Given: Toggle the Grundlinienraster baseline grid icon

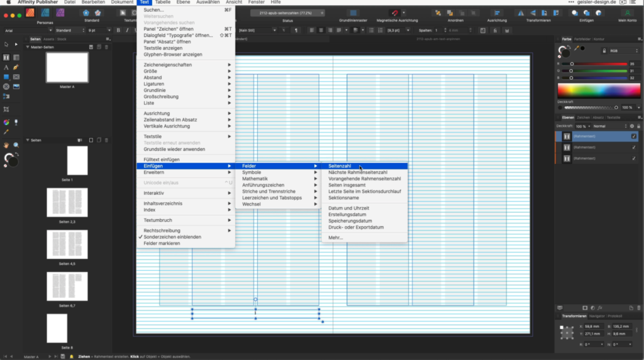Looking at the screenshot, I should coord(353,13).
